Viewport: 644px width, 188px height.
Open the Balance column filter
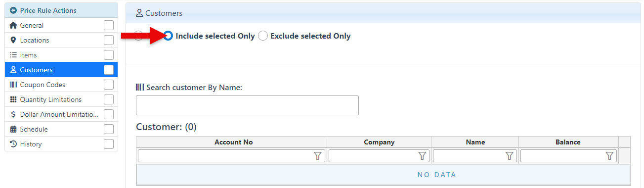[x=610, y=156]
